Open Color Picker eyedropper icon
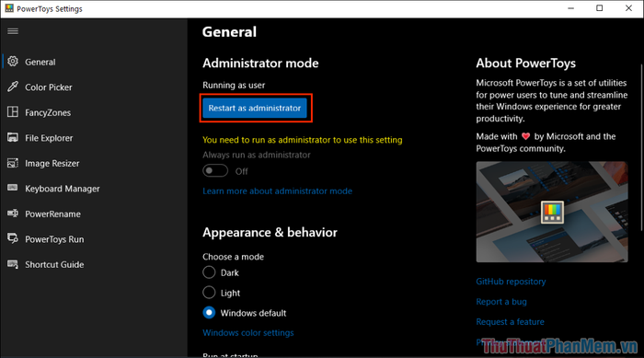644x358 pixels. click(x=13, y=87)
